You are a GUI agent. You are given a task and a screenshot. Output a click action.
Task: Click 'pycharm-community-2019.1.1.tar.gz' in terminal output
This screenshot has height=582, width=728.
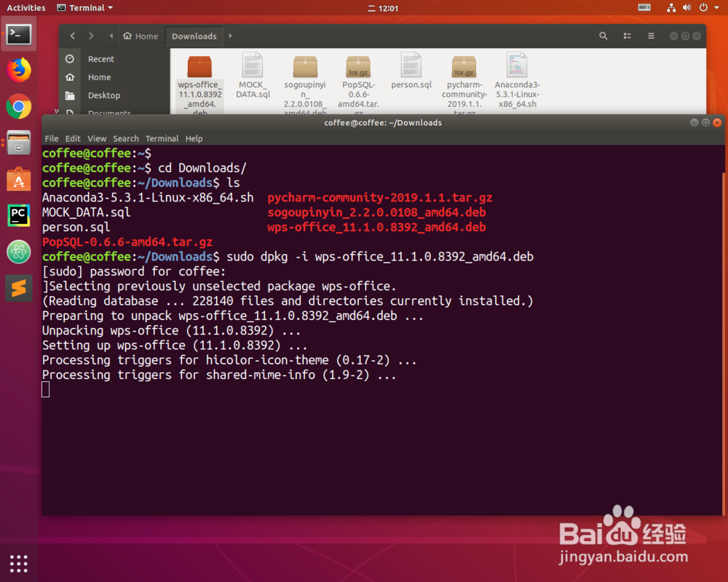(x=380, y=198)
